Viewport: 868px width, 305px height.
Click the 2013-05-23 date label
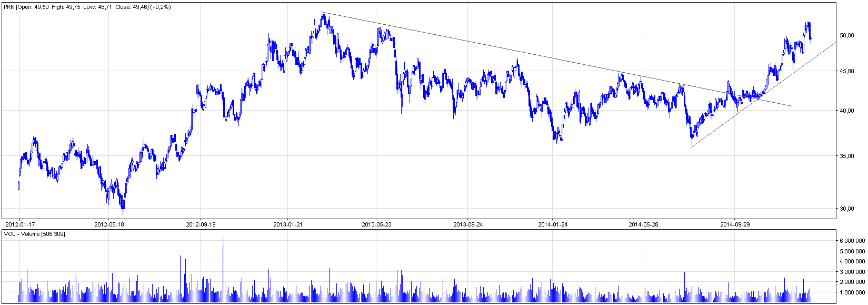coord(376,224)
